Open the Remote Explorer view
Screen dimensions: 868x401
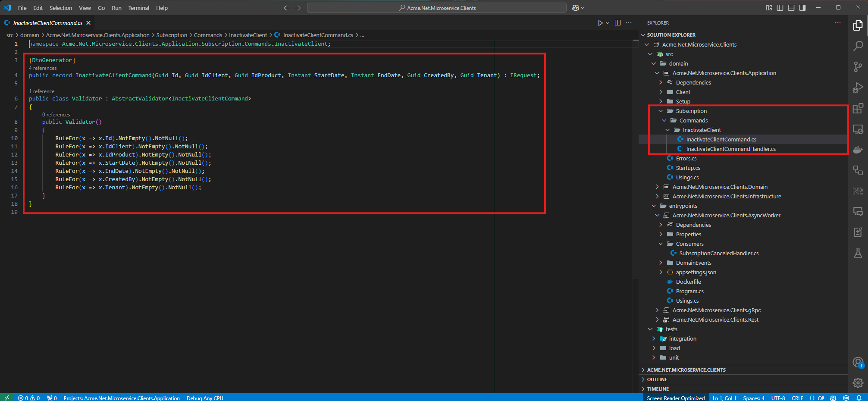point(858,129)
